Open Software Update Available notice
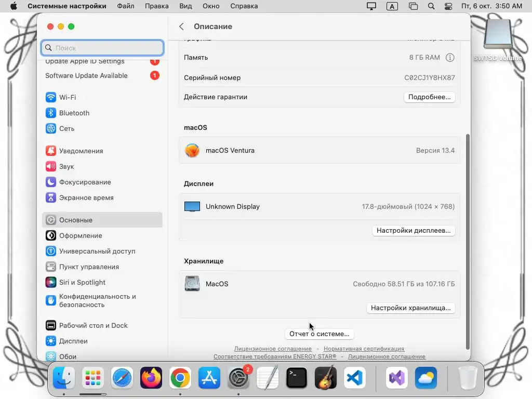Viewport: 532px width, 399px height. tap(102, 75)
